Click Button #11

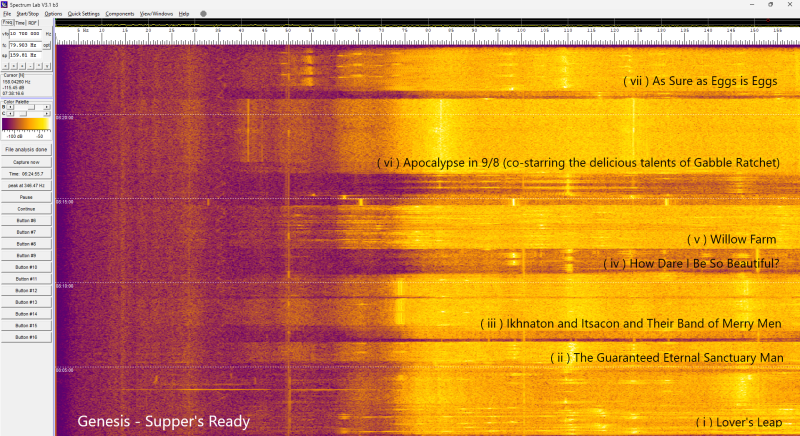[x=26, y=279]
